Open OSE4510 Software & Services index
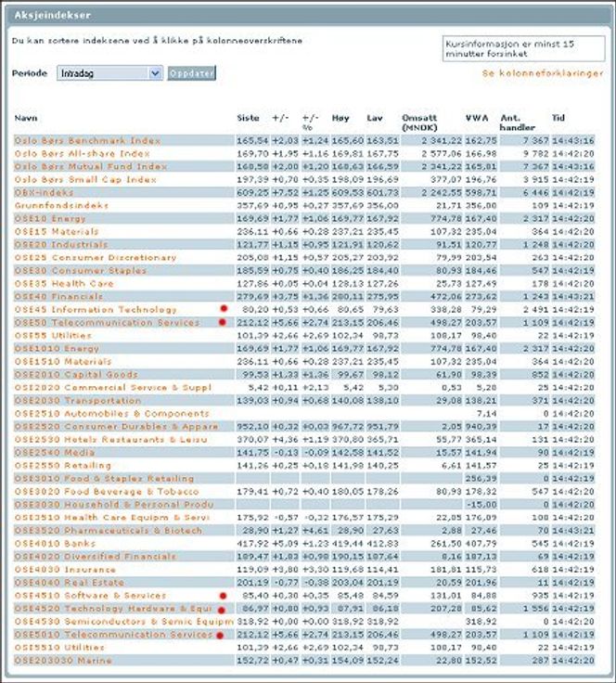 pyautogui.click(x=91, y=596)
